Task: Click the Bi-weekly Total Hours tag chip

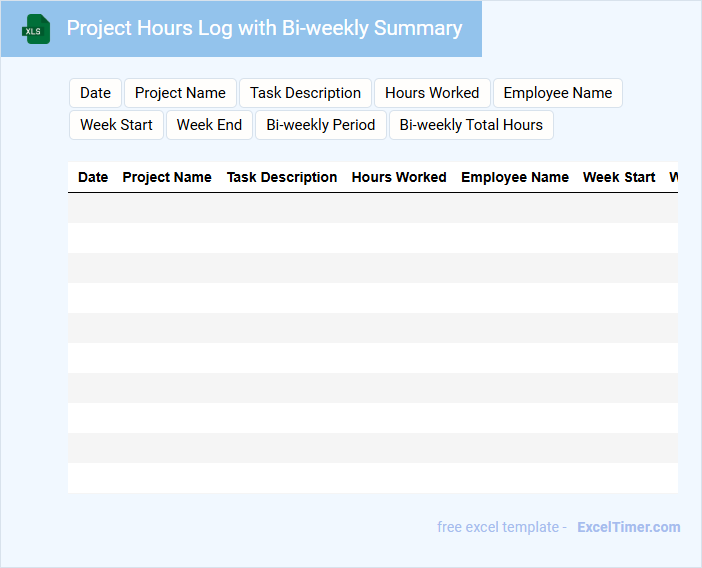Action: (471, 125)
